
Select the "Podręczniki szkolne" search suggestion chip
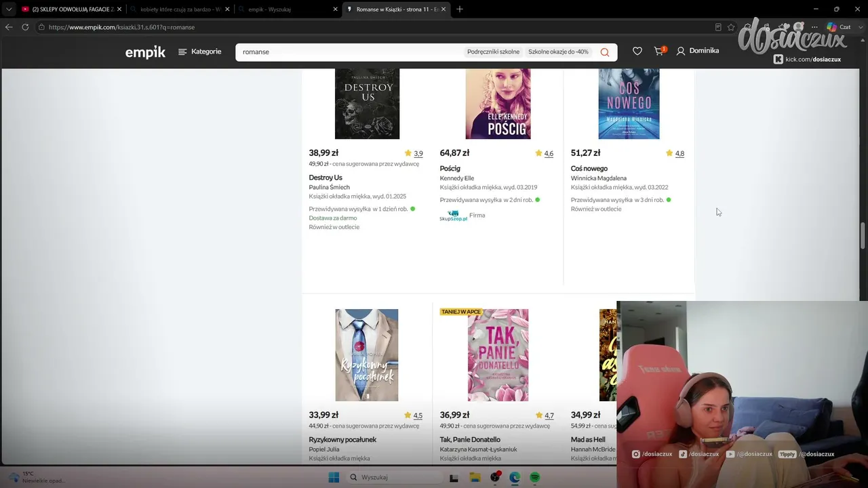[x=493, y=52]
